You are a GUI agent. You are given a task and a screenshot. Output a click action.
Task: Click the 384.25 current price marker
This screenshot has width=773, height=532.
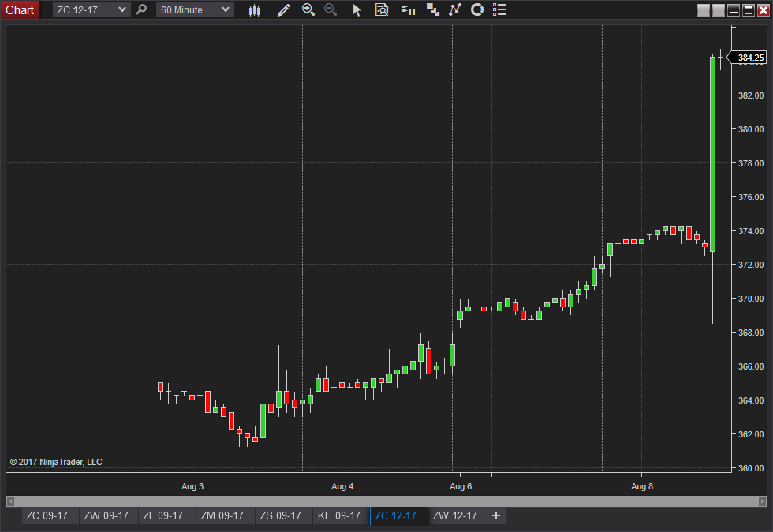(x=748, y=58)
